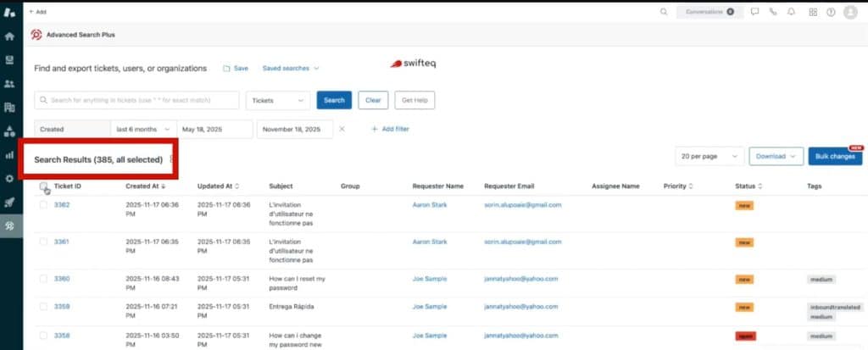868x350 pixels.
Task: Open the Download dropdown
Action: [776, 157]
